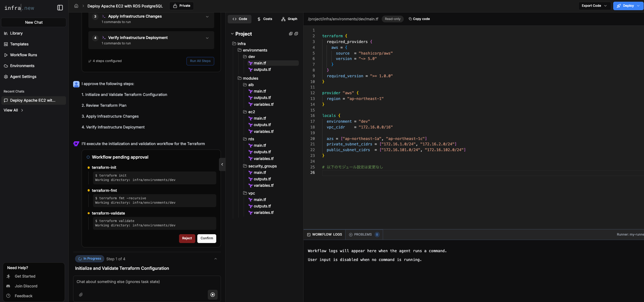The width and height of the screenshot is (644, 302).
Task: Click the New Chat button
Action: tap(34, 22)
